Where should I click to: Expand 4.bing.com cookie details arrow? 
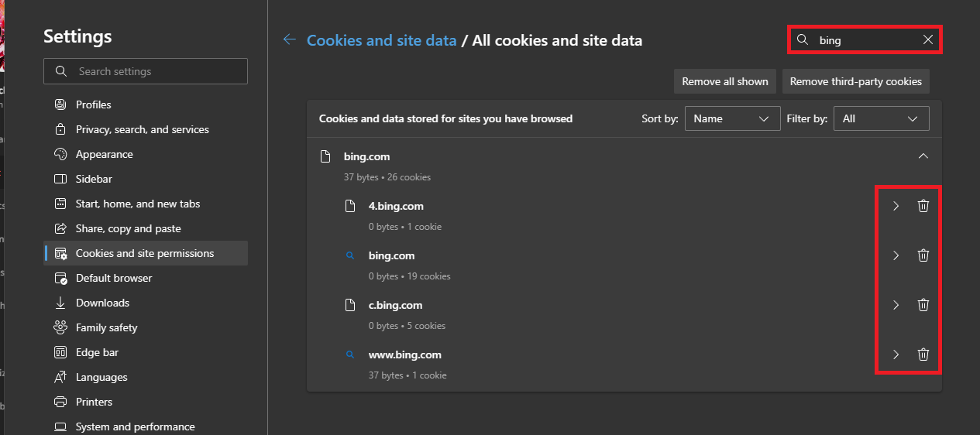(x=896, y=206)
